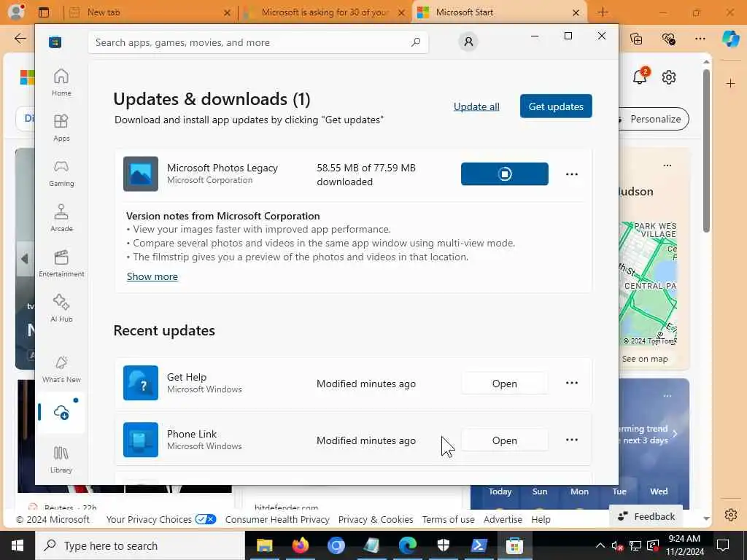The height and width of the screenshot is (560, 747).
Task: Switch to Microsoft is asking tab
Action: pyautogui.click(x=325, y=12)
